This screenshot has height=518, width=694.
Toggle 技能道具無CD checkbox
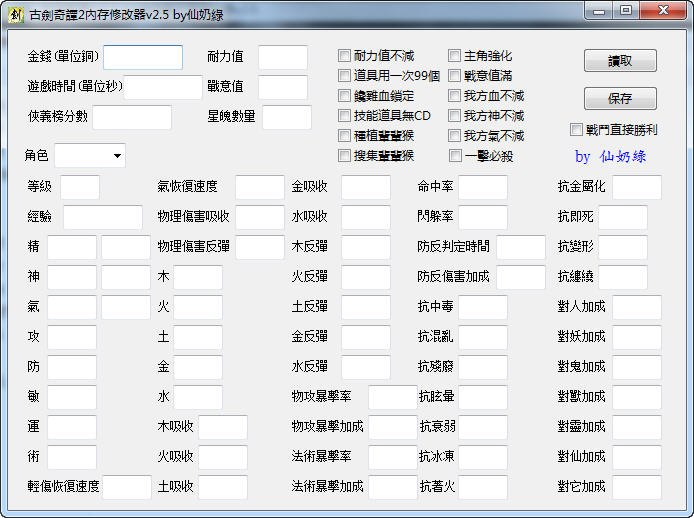pyautogui.click(x=345, y=116)
